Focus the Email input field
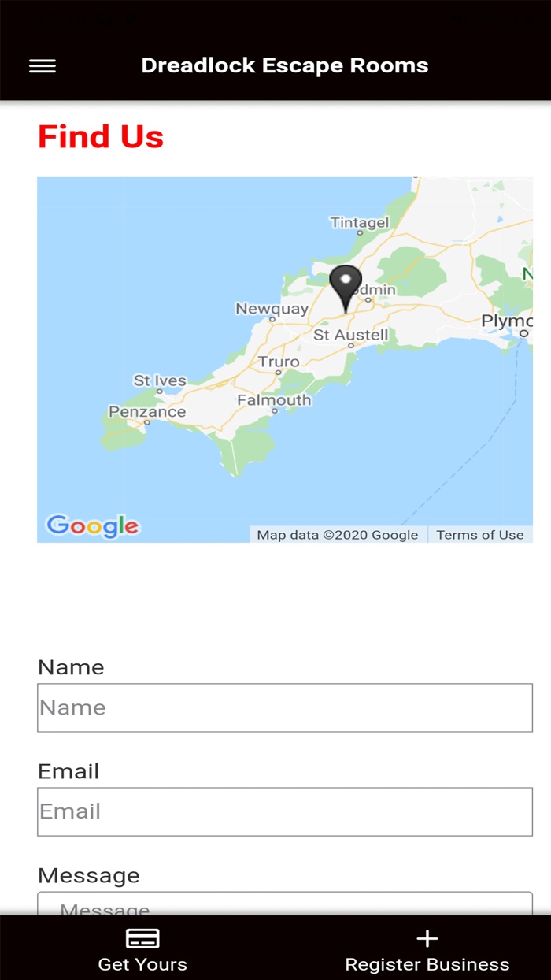Viewport: 551px width, 980px height. coord(285,811)
